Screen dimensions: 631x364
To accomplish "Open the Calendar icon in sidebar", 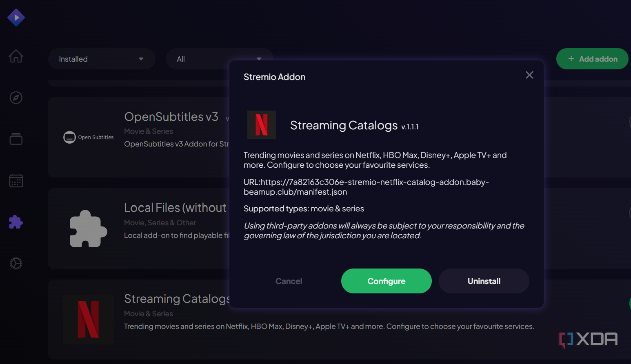I will click(x=16, y=180).
